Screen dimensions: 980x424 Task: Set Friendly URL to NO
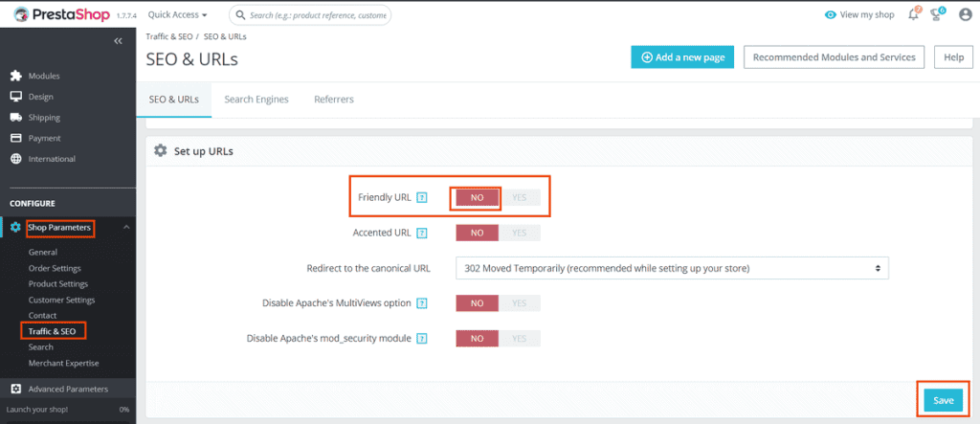[x=477, y=197]
